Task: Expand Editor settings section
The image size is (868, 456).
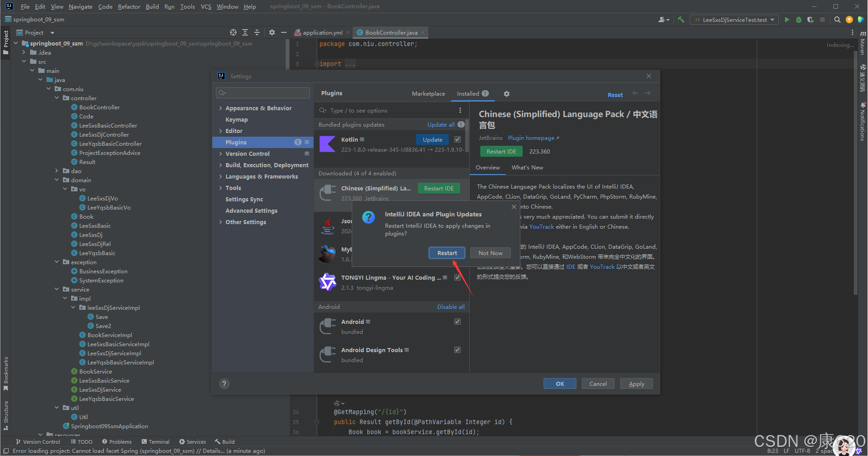Action: (221, 131)
